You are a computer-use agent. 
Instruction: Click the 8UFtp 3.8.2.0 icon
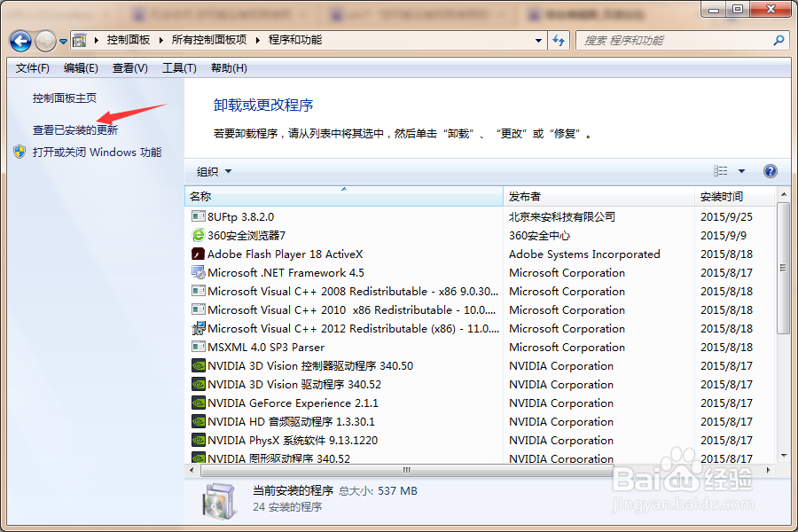pyautogui.click(x=198, y=216)
